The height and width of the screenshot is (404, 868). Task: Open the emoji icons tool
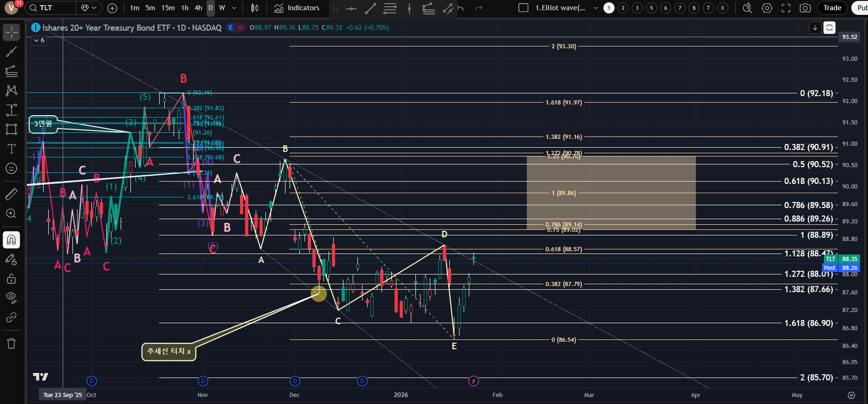(x=12, y=169)
